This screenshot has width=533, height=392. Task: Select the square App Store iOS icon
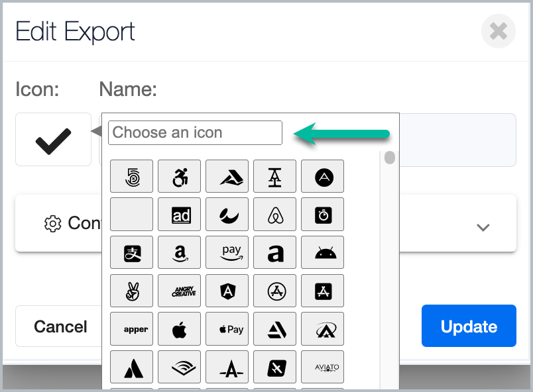323,291
